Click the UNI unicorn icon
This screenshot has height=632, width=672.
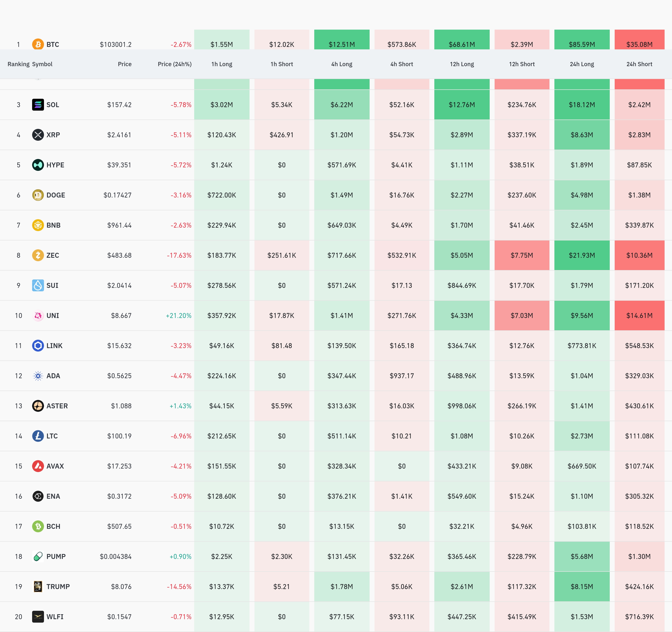click(38, 316)
